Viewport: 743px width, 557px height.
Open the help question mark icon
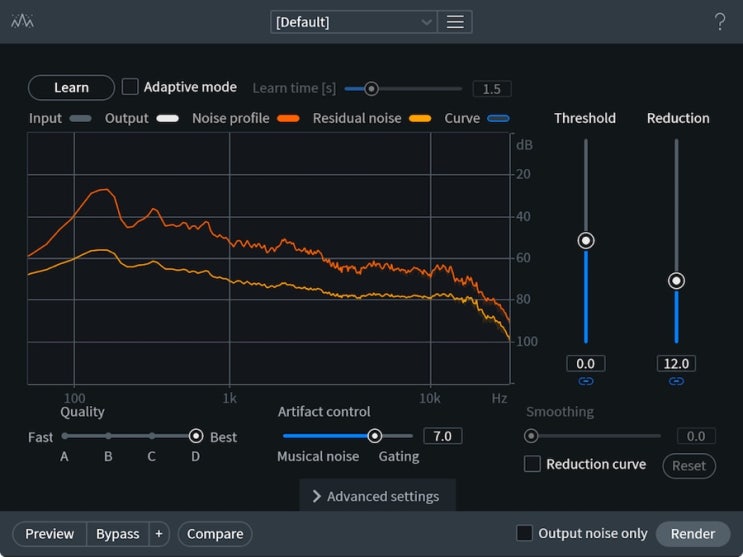tap(719, 22)
